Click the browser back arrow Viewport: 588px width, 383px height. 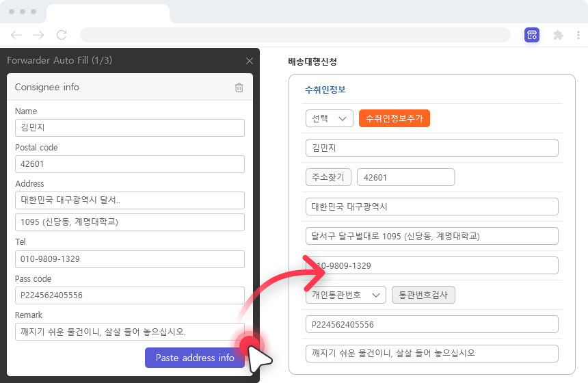coord(16,35)
